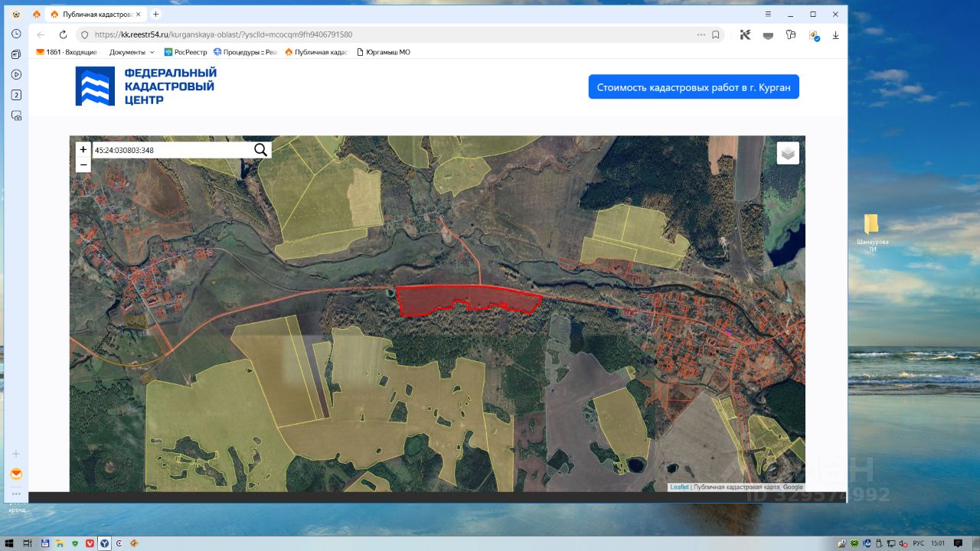980x551 pixels.
Task: Reload the page in the browser toolbar
Action: pyautogui.click(x=63, y=34)
